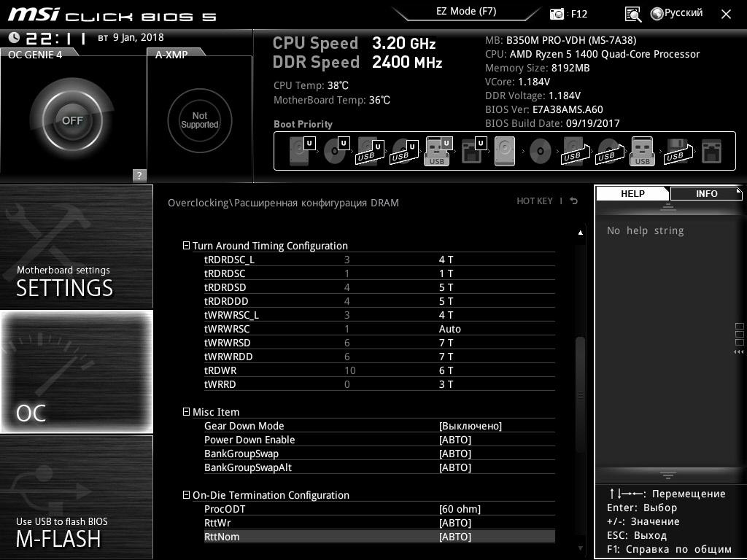Open the M-FLASH section
Screen dimensions: 747x560
[76, 497]
